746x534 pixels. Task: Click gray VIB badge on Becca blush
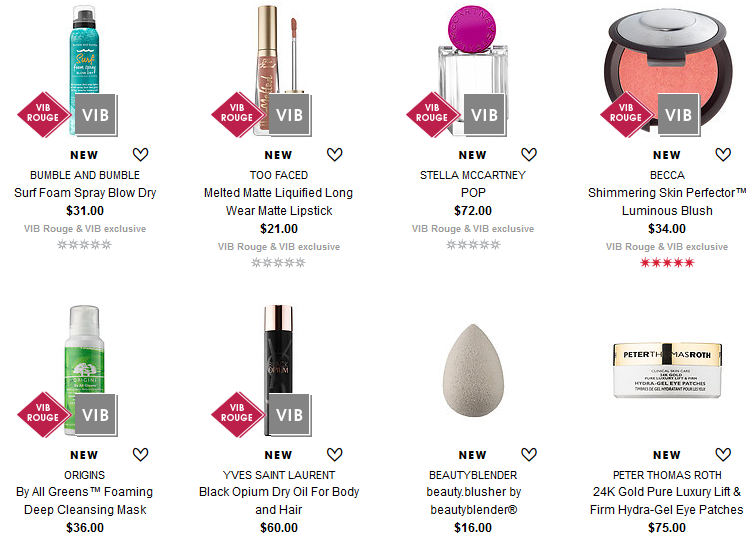[x=679, y=115]
